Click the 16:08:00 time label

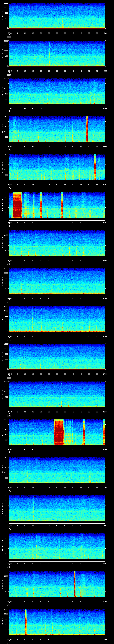[9, 71]
